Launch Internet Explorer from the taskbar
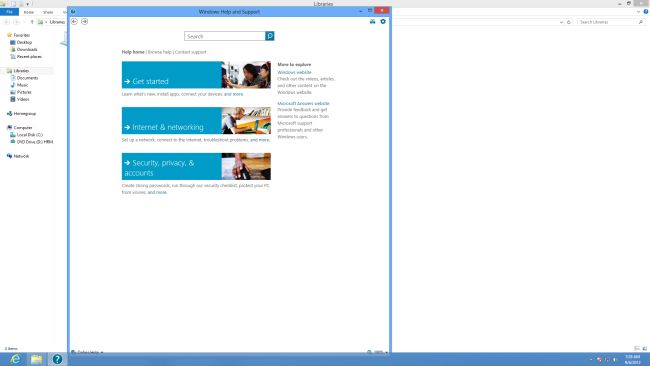Image resolution: width=650 pixels, height=366 pixels. click(15, 359)
